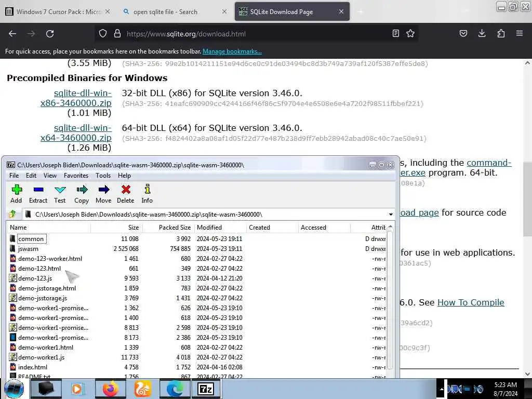Switch to 7-Zip taskbar button

pos(206,389)
